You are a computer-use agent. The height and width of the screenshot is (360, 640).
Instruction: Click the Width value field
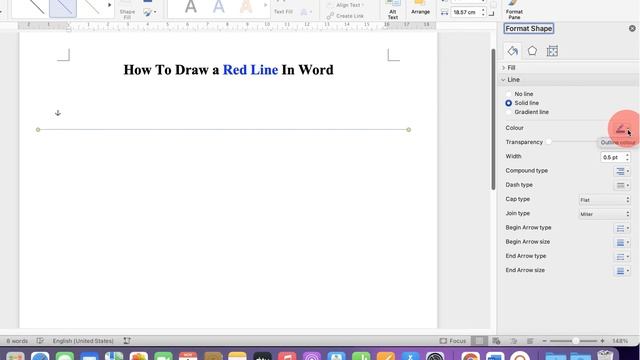tap(612, 157)
